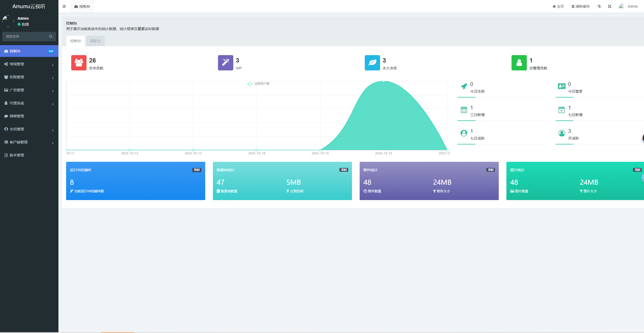
Task: Click the red total members icon
Action: [x=79, y=63]
